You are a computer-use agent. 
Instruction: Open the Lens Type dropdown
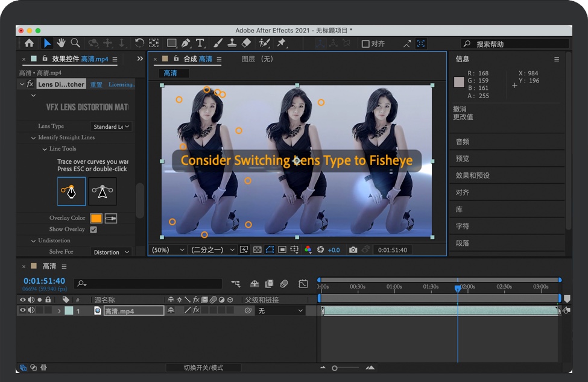[111, 127]
